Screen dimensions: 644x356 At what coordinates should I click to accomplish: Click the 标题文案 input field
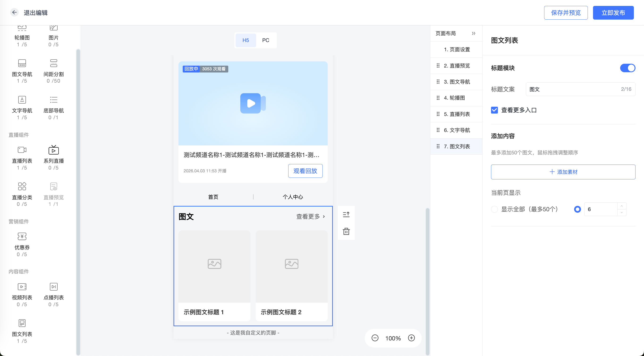coord(580,89)
